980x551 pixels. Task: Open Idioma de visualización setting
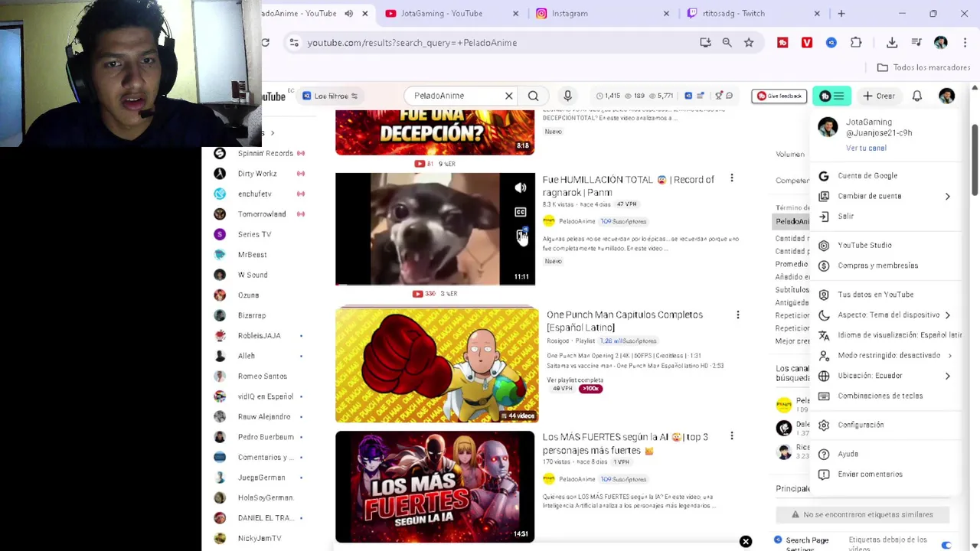coord(885,335)
